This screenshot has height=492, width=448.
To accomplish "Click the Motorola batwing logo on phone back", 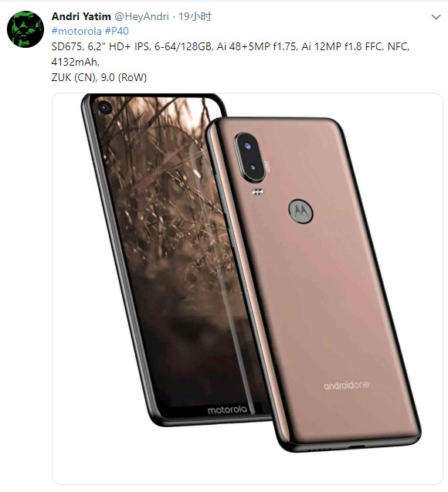I will [x=300, y=211].
